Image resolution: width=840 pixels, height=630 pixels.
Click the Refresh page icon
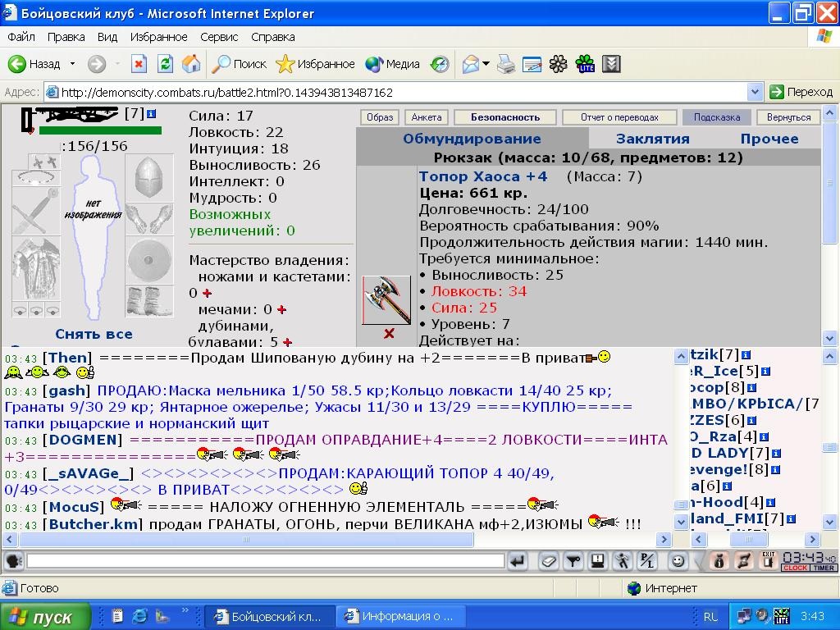click(165, 64)
